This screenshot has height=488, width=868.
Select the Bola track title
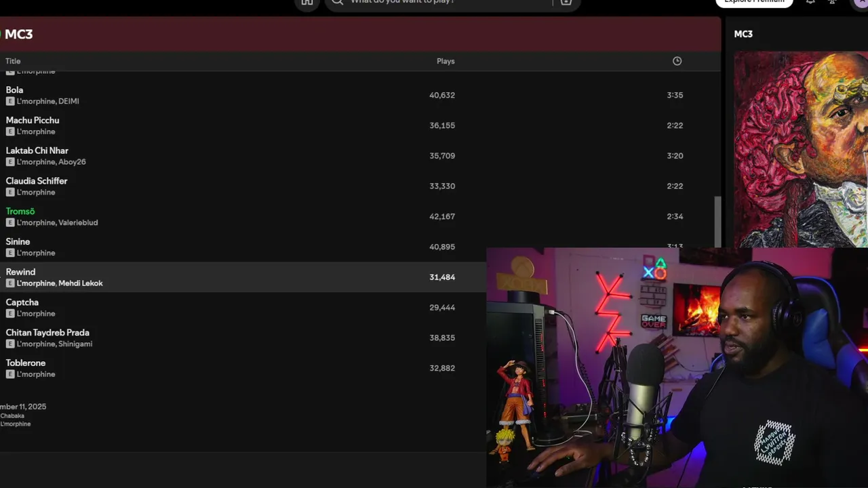[14, 89]
